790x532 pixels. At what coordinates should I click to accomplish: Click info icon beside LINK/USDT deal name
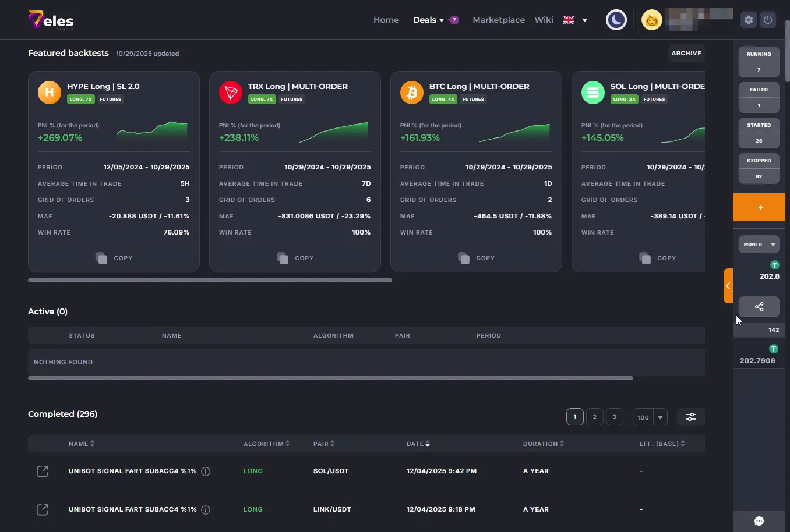(206, 510)
